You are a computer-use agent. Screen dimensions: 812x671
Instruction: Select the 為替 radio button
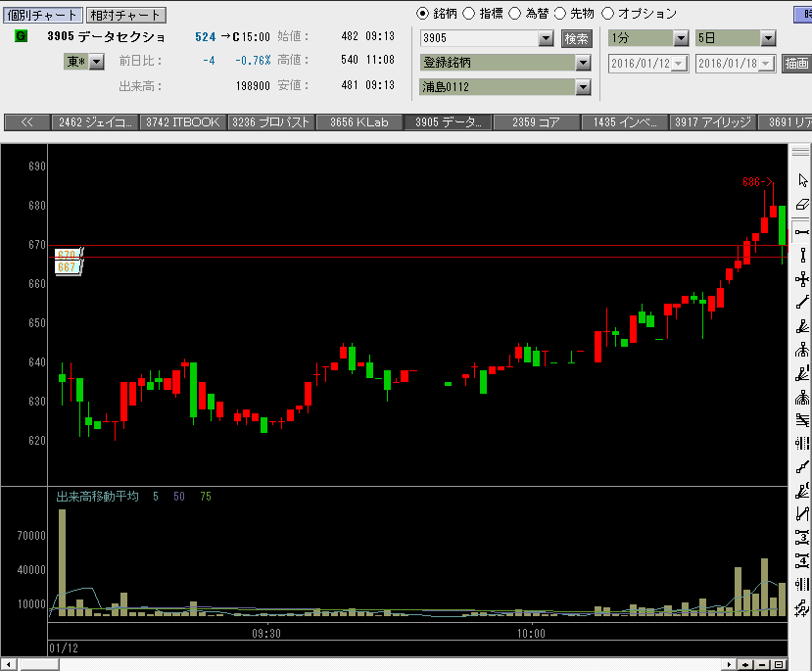click(514, 14)
